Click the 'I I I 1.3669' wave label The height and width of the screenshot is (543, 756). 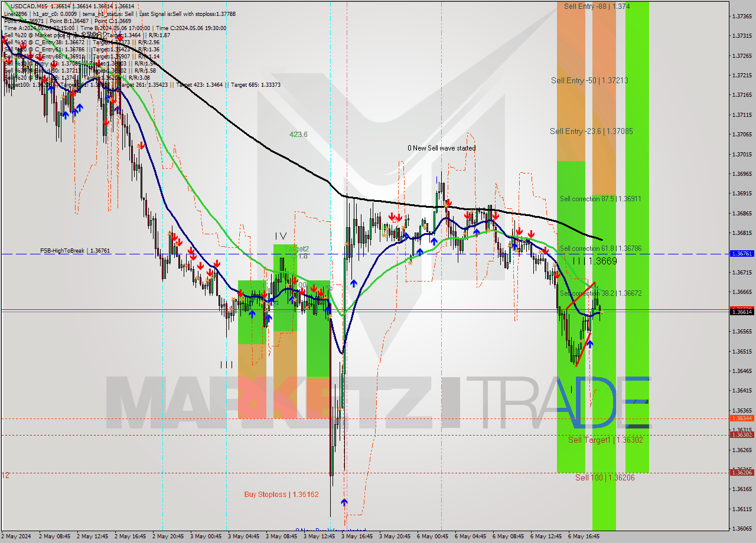tap(595, 260)
